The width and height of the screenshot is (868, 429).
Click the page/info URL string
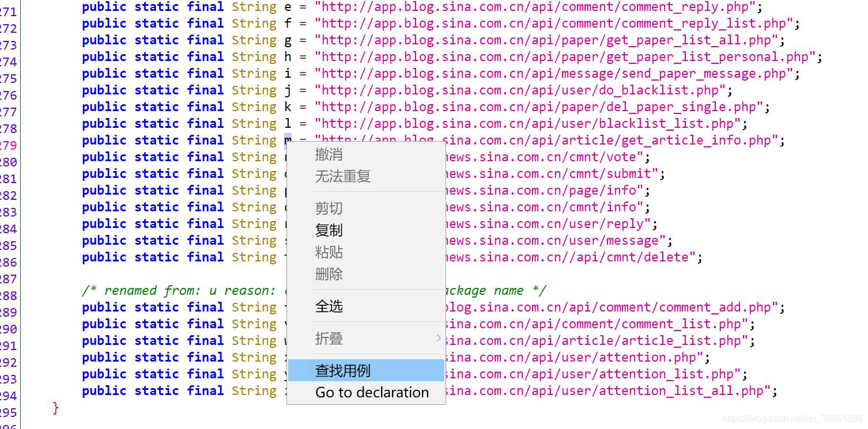pyautogui.click(x=545, y=191)
